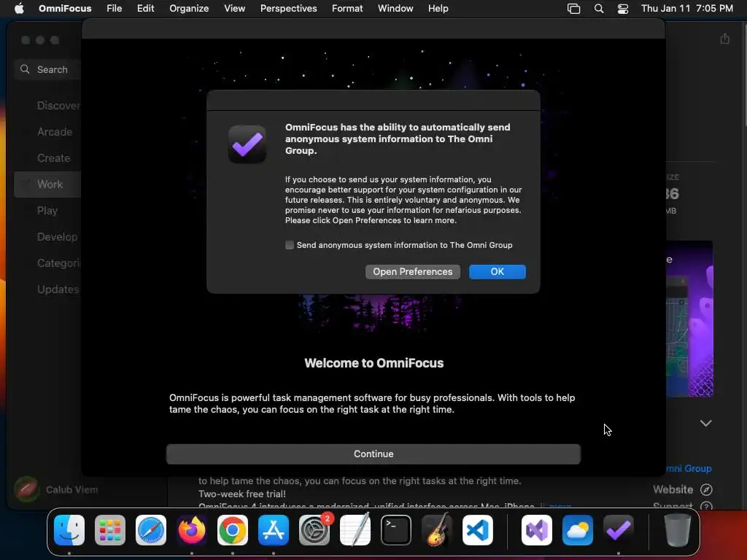747x560 pixels.
Task: Open Firefox from the Dock
Action: pos(192,530)
